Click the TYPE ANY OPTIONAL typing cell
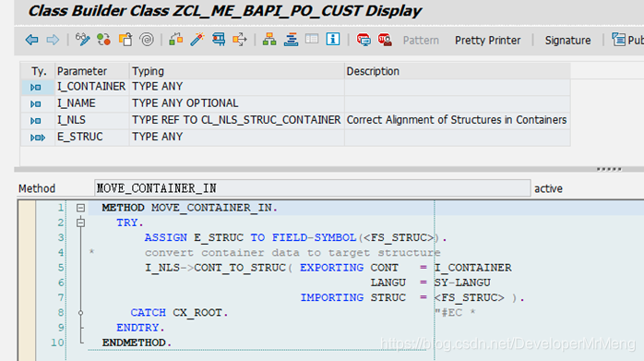 tap(236, 103)
